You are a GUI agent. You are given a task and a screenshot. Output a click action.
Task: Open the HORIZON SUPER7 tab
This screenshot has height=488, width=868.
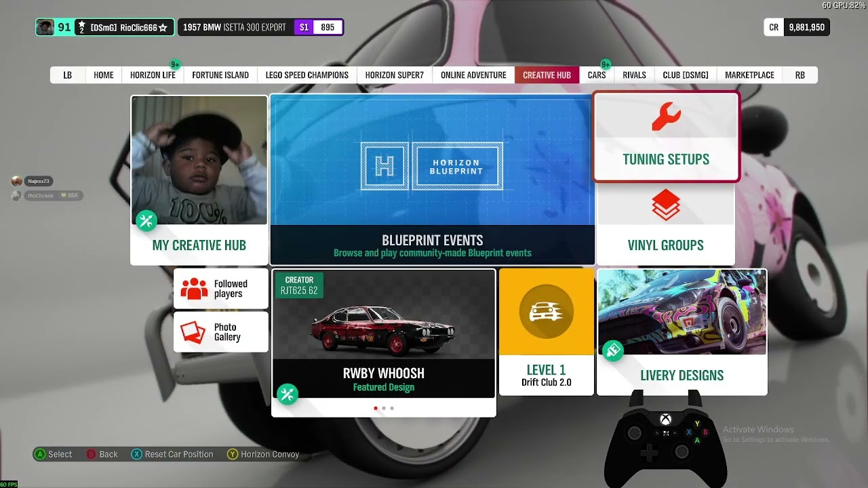pyautogui.click(x=395, y=75)
